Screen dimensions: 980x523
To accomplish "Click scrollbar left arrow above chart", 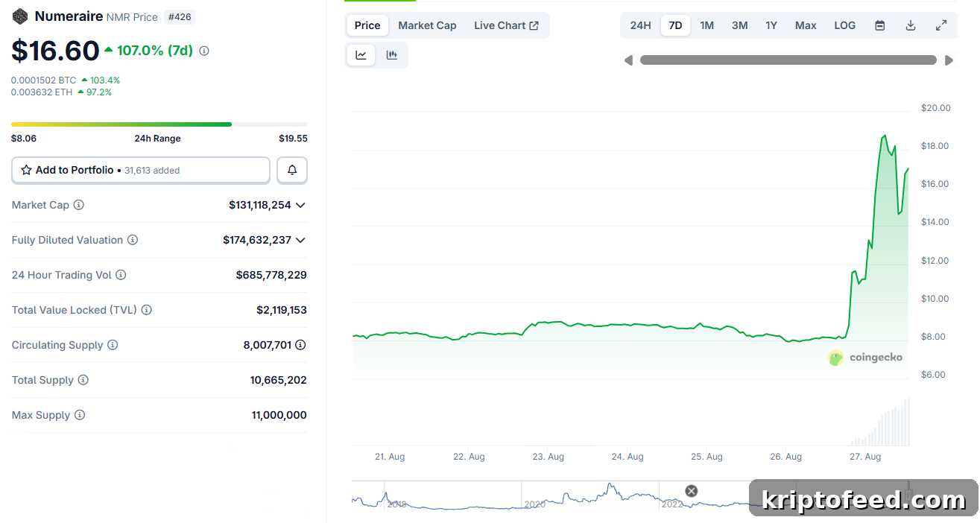I will pyautogui.click(x=628, y=60).
